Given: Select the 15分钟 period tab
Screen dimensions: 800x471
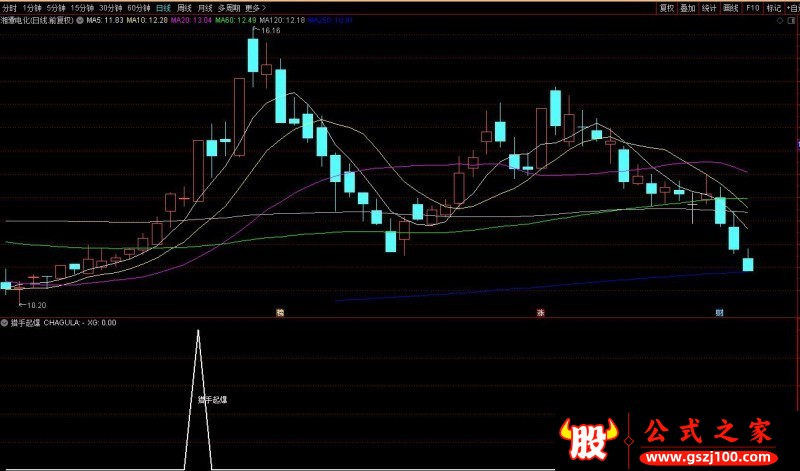Looking at the screenshot, I should click(82, 8).
